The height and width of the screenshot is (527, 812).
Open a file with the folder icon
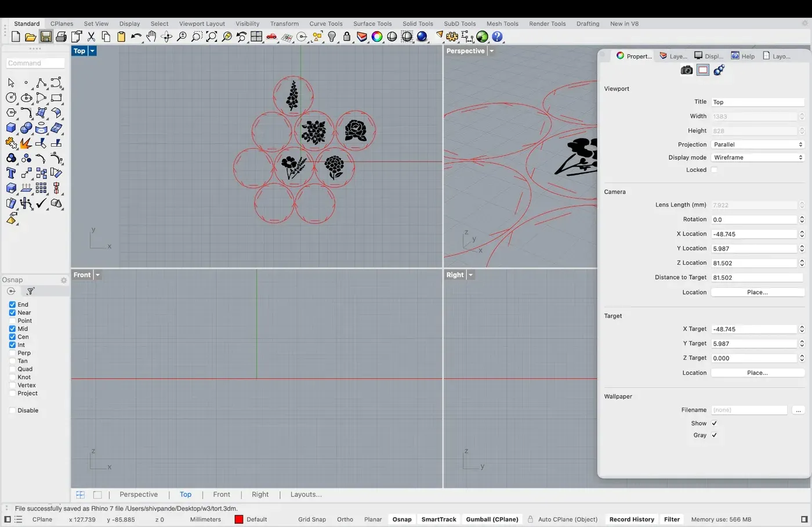(x=31, y=37)
